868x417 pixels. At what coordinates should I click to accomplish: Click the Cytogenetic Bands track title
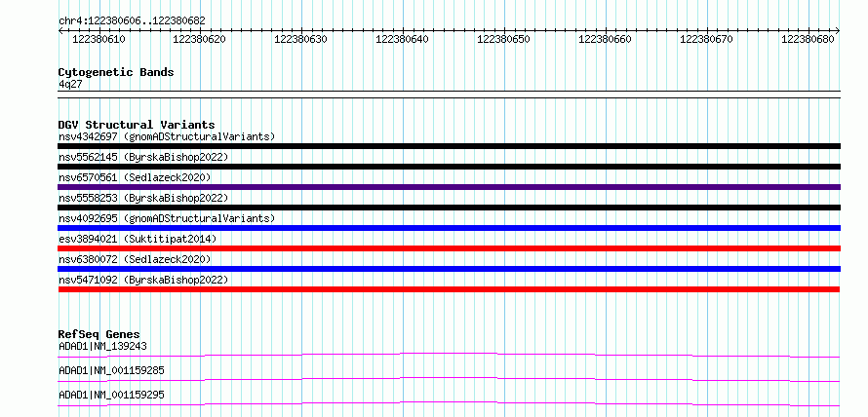pyautogui.click(x=116, y=72)
